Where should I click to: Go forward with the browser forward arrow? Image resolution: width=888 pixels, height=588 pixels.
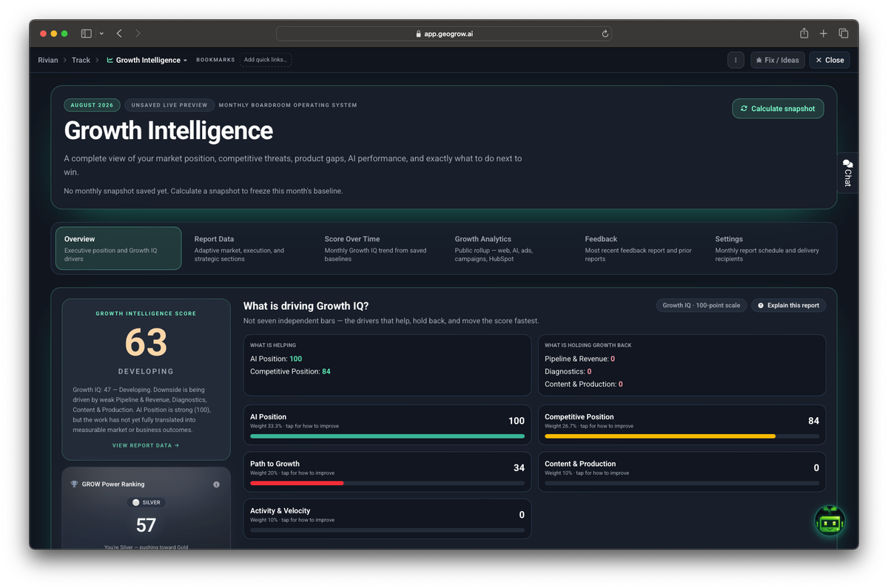point(138,33)
